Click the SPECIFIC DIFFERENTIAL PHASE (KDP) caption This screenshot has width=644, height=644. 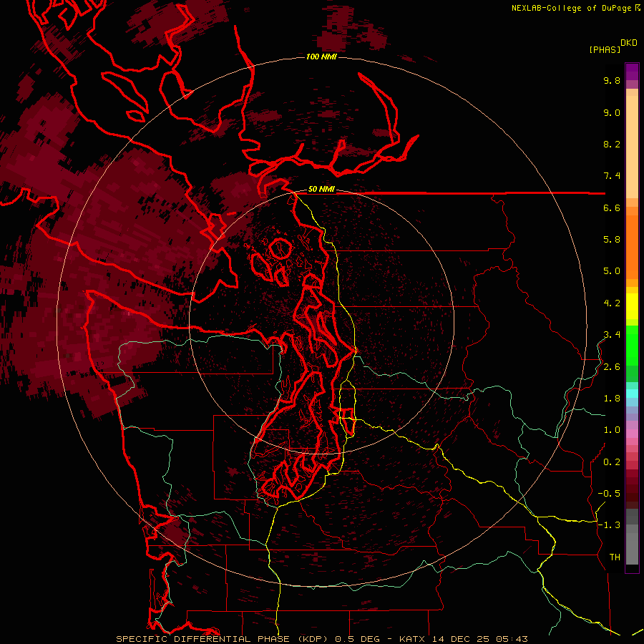click(x=223, y=639)
